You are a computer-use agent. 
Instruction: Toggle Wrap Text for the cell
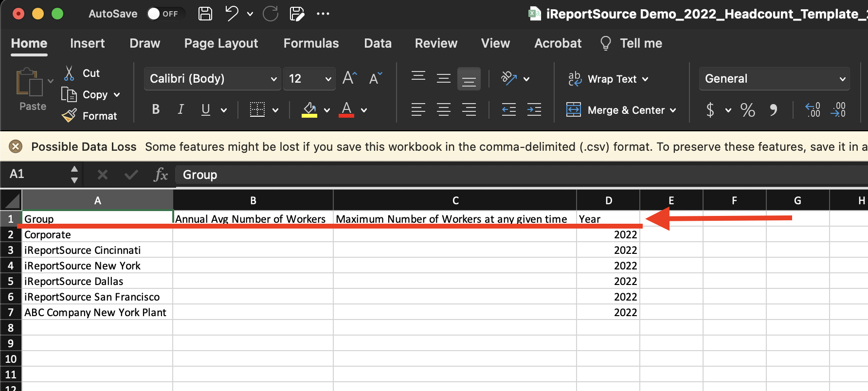608,79
